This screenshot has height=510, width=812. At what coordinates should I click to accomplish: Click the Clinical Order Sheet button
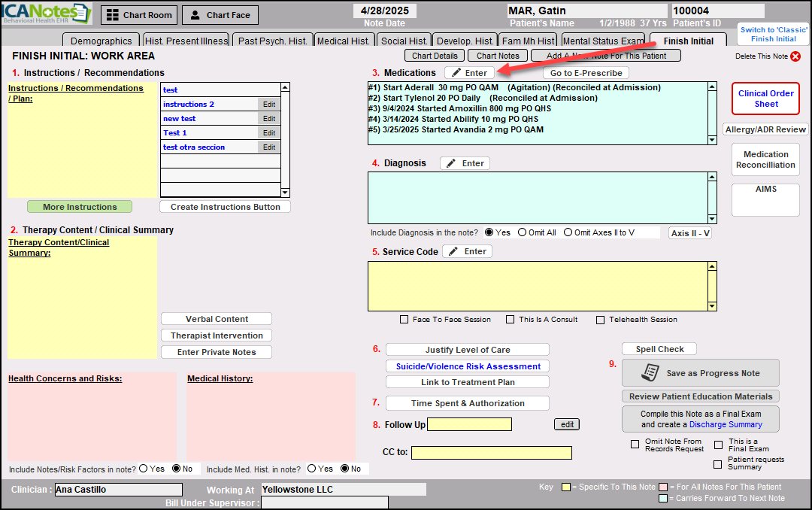point(765,99)
